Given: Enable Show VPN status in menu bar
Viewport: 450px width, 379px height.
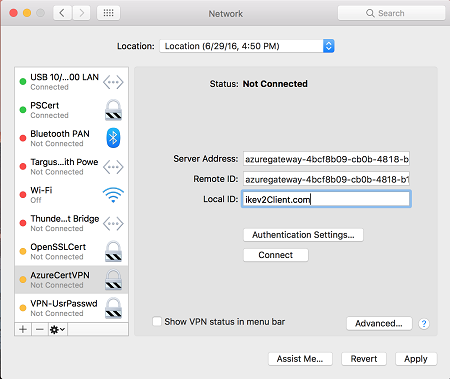Looking at the screenshot, I should tap(157, 322).
